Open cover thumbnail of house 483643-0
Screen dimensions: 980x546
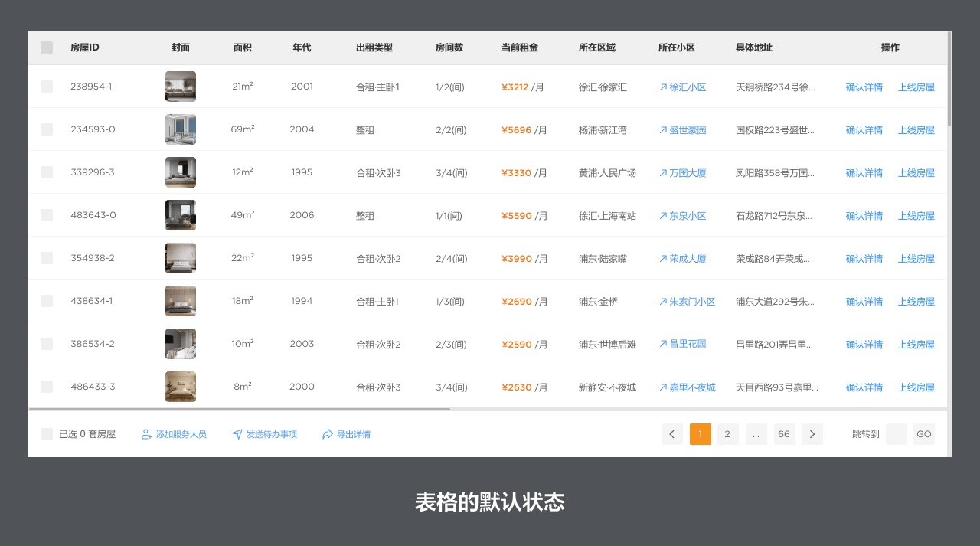(181, 215)
